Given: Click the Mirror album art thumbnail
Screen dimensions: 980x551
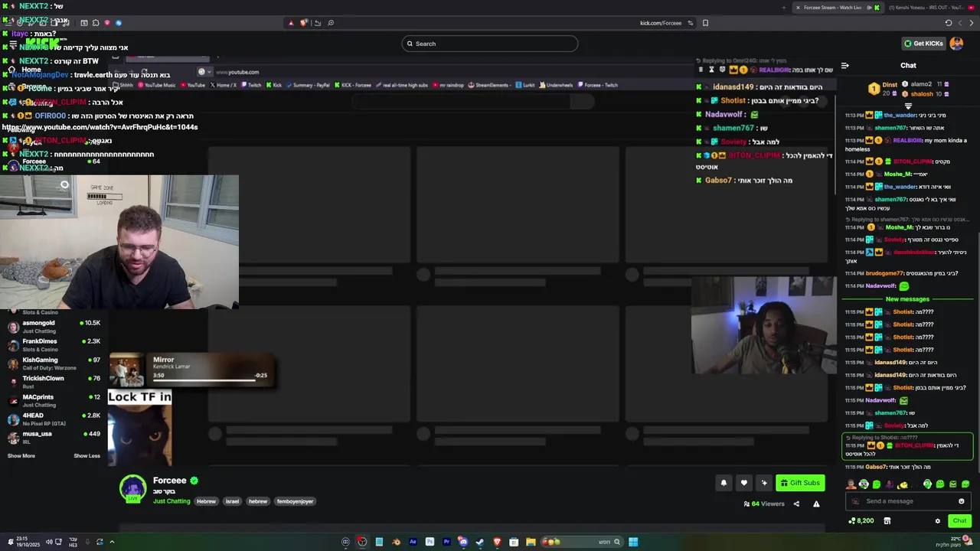Looking at the screenshot, I should (127, 370).
